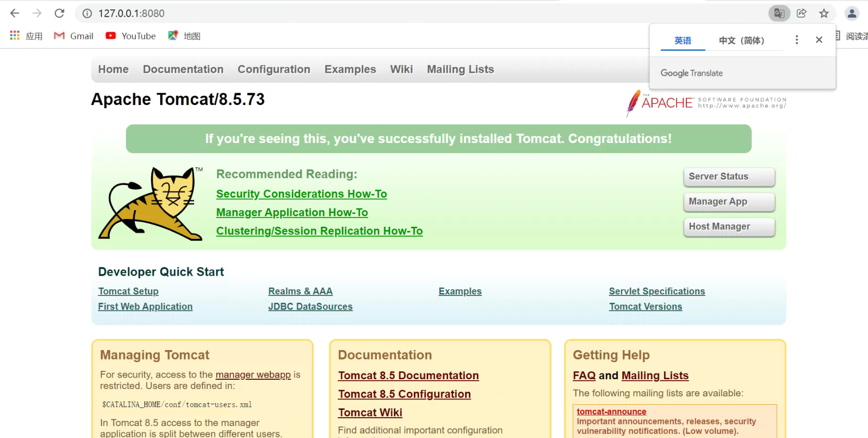The width and height of the screenshot is (868, 438).
Task: Close the Google Translate popup
Action: 819,40
